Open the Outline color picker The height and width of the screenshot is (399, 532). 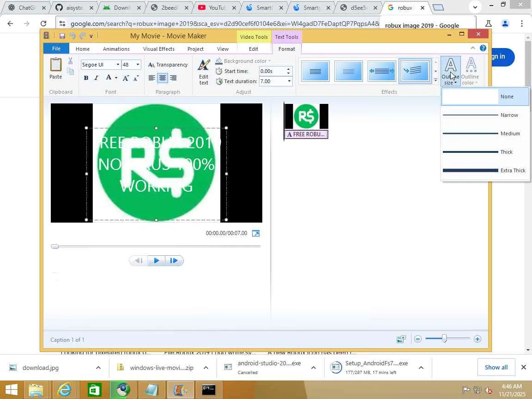(470, 72)
